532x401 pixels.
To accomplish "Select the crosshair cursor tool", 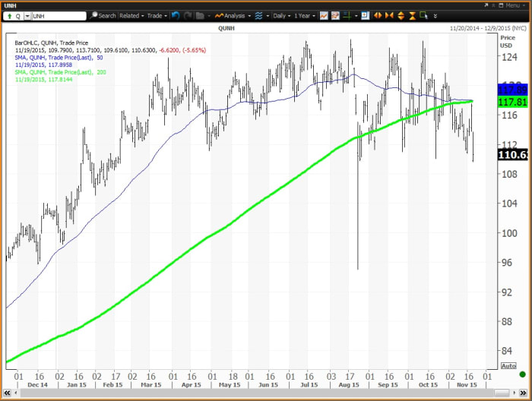I will [347, 15].
